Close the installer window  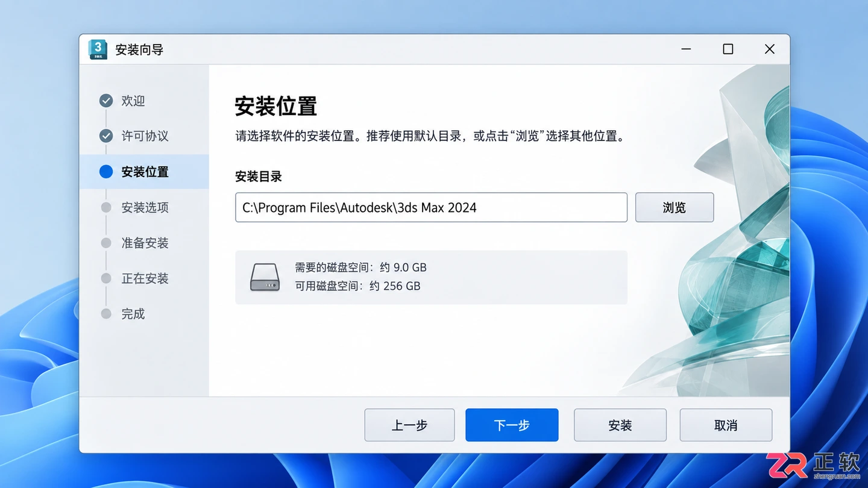pos(770,49)
